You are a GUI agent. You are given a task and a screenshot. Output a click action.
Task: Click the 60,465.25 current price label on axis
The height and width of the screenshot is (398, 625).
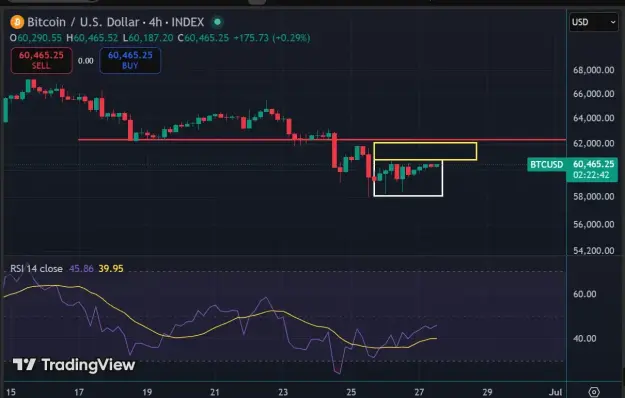pyautogui.click(x=594, y=164)
